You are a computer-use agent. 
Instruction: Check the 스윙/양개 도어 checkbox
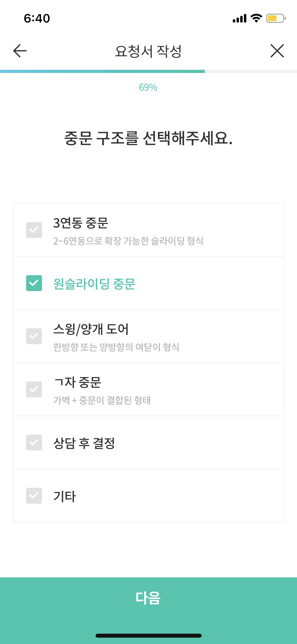[x=34, y=336]
